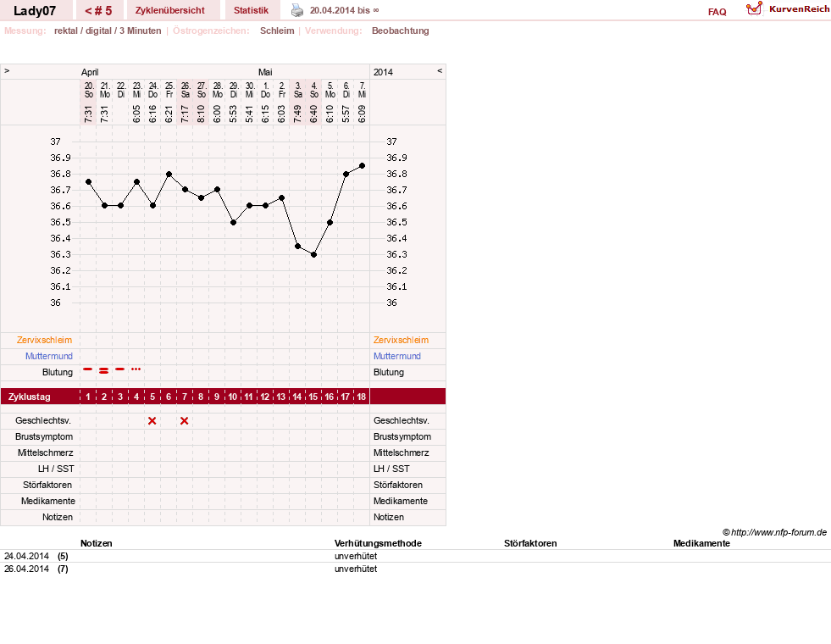The image size is (831, 644).
Task: Click the 24.04.2014 notes row date
Action: pos(26,556)
